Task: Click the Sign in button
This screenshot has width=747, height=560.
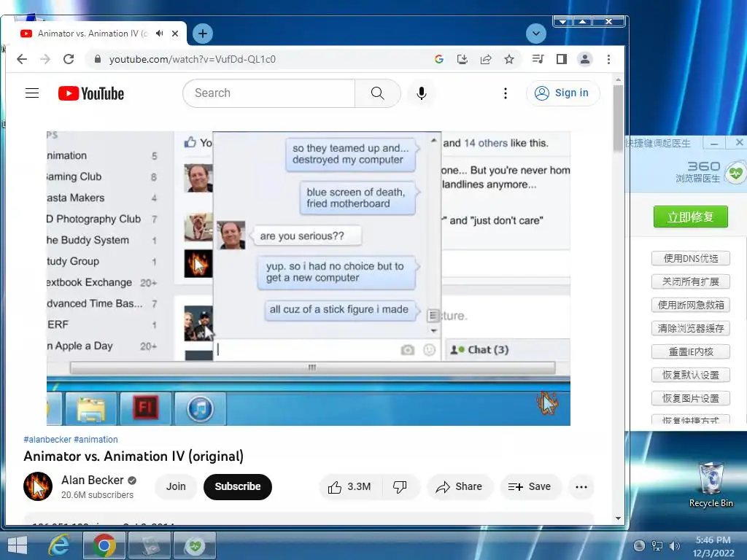Action: pos(562,93)
